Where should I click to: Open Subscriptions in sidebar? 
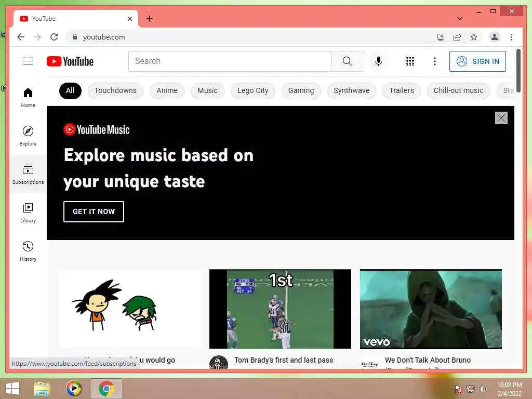point(28,175)
